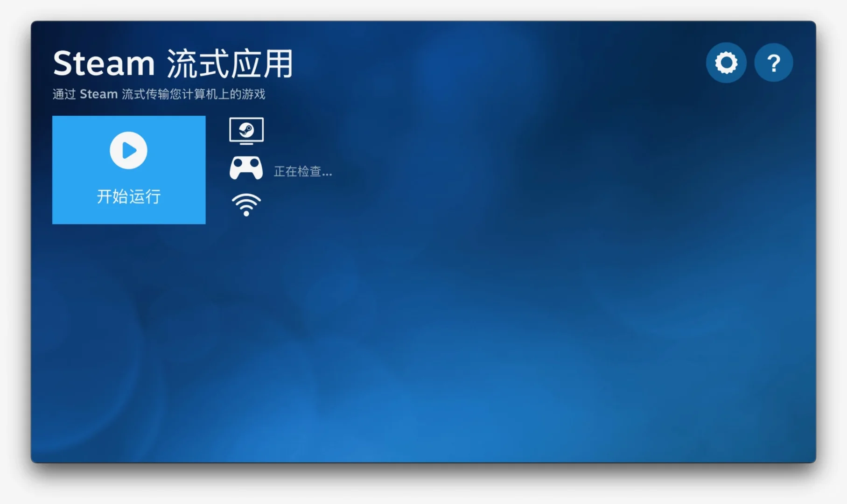Open help via the circular ? button
Screen dimensions: 847x504
tap(774, 62)
